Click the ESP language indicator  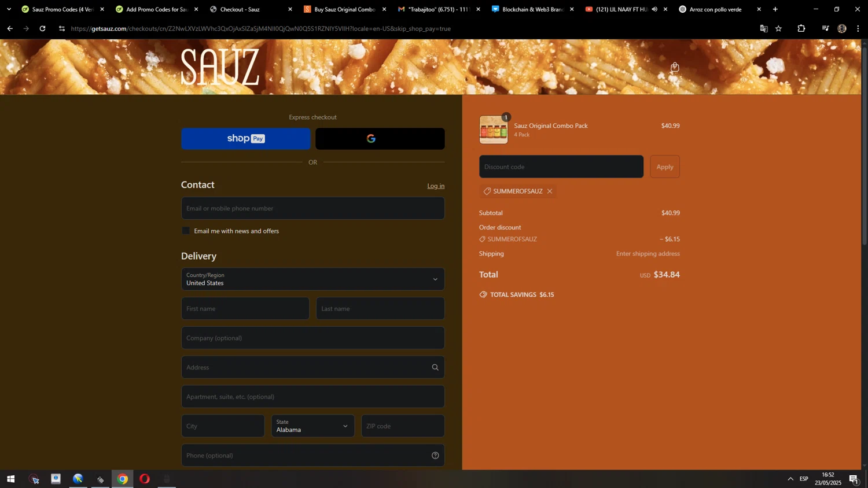click(804, 479)
